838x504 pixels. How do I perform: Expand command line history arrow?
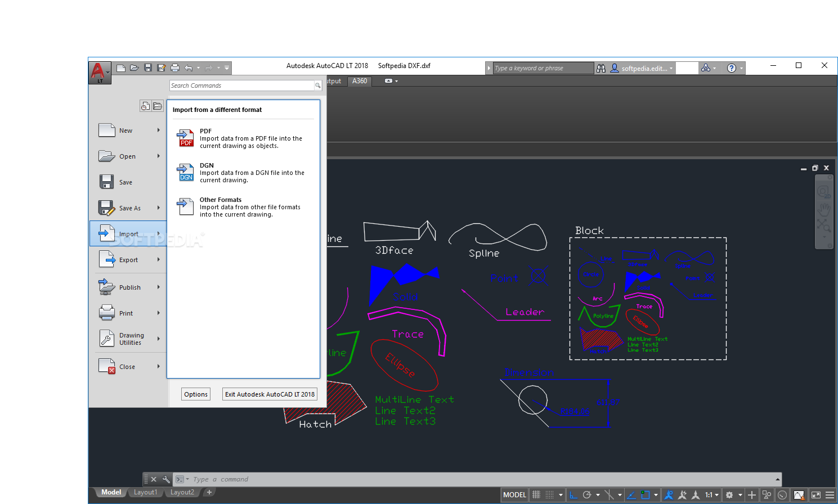click(778, 479)
